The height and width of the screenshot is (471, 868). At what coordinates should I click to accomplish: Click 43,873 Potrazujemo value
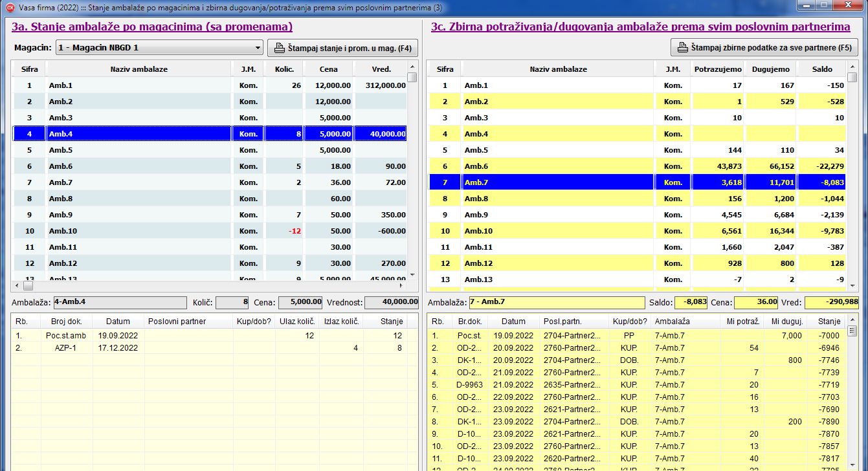coord(729,166)
